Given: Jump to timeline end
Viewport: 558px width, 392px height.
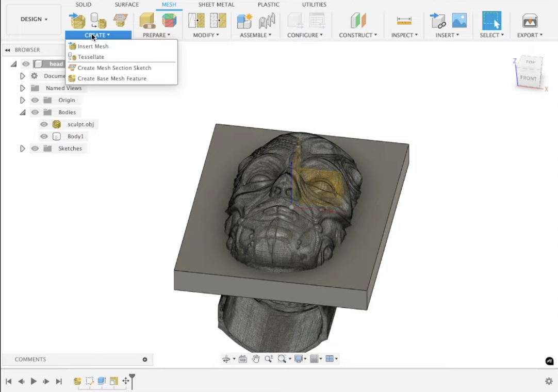Looking at the screenshot, I should [x=59, y=381].
